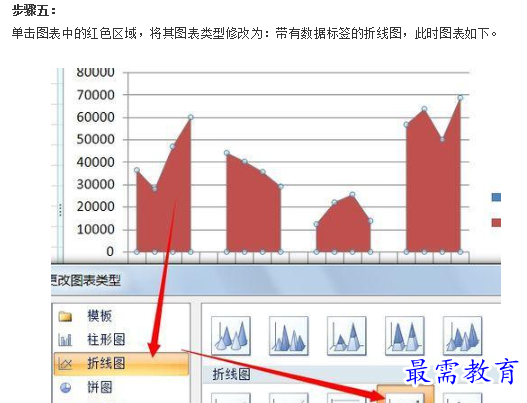
Task: Click the highest data point near 70000
Action: 460,98
